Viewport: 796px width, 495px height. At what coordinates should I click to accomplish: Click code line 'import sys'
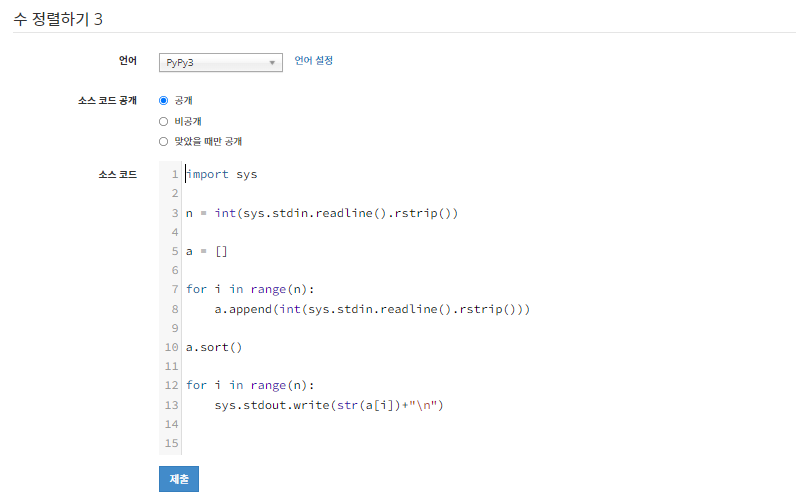221,174
